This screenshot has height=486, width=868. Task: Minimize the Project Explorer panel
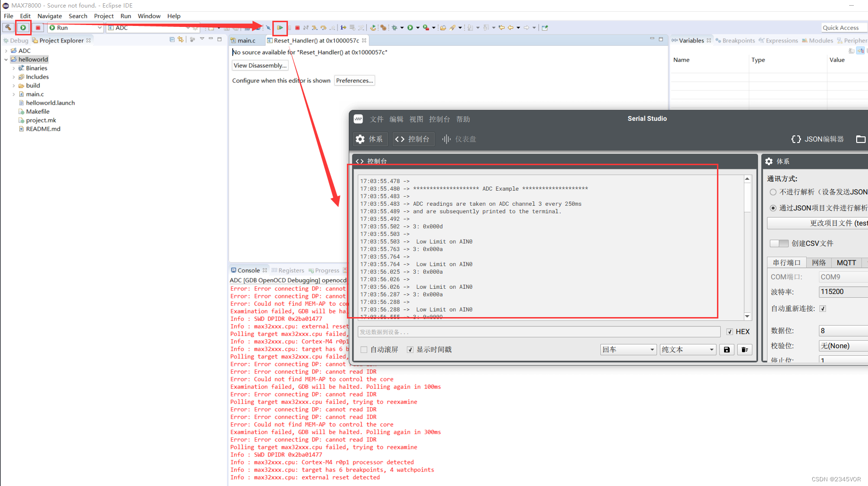point(211,39)
